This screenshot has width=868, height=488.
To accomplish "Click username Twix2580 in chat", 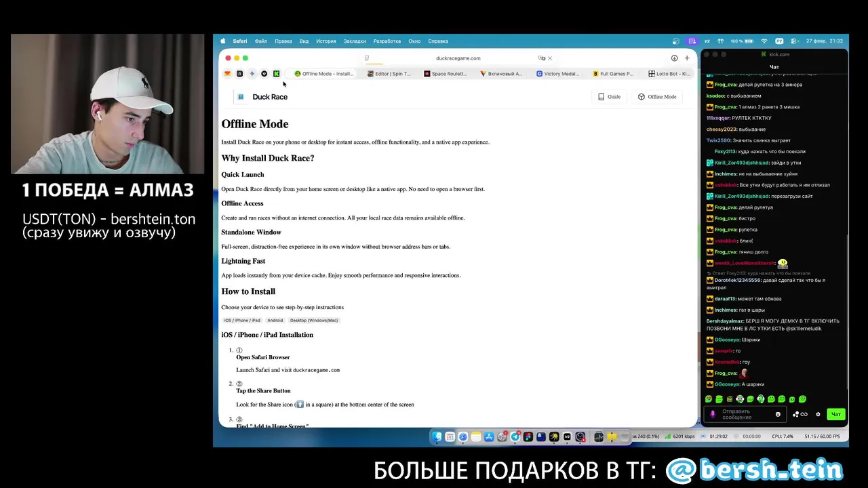I will pos(718,140).
